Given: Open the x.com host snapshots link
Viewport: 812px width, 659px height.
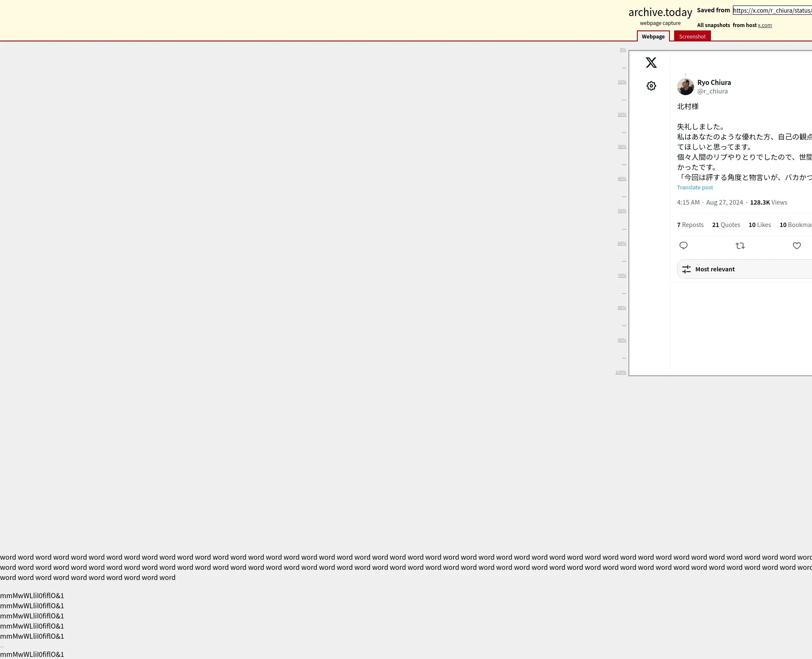Looking at the screenshot, I should click(765, 25).
